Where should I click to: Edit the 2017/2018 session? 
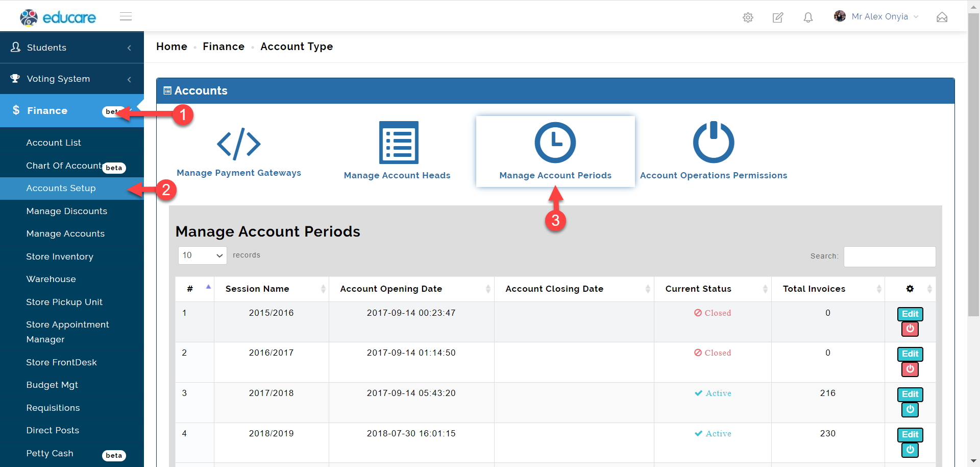tap(910, 394)
